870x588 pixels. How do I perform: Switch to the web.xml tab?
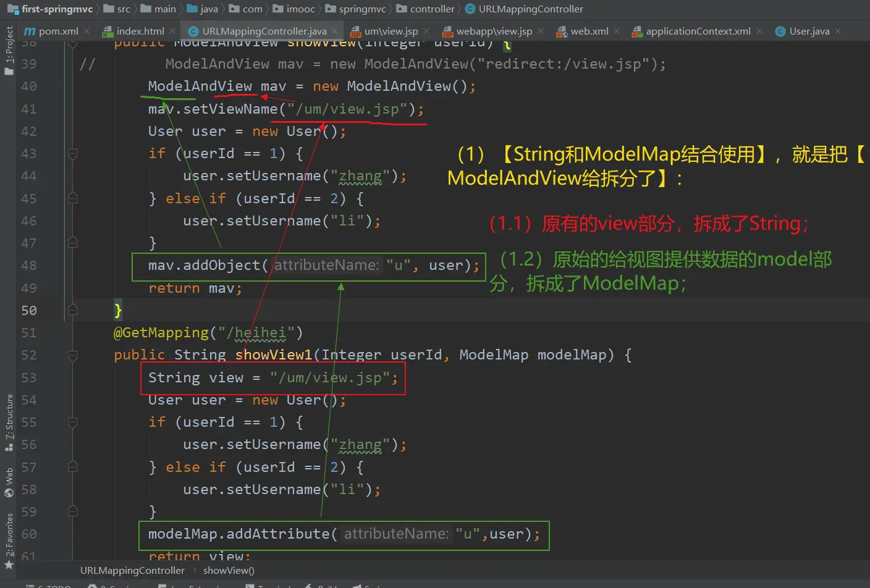point(589,31)
